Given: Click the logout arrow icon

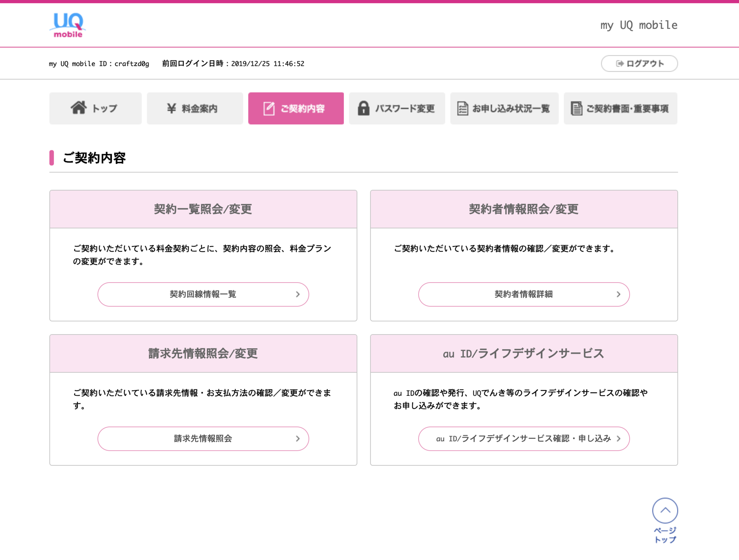Looking at the screenshot, I should click(x=620, y=64).
